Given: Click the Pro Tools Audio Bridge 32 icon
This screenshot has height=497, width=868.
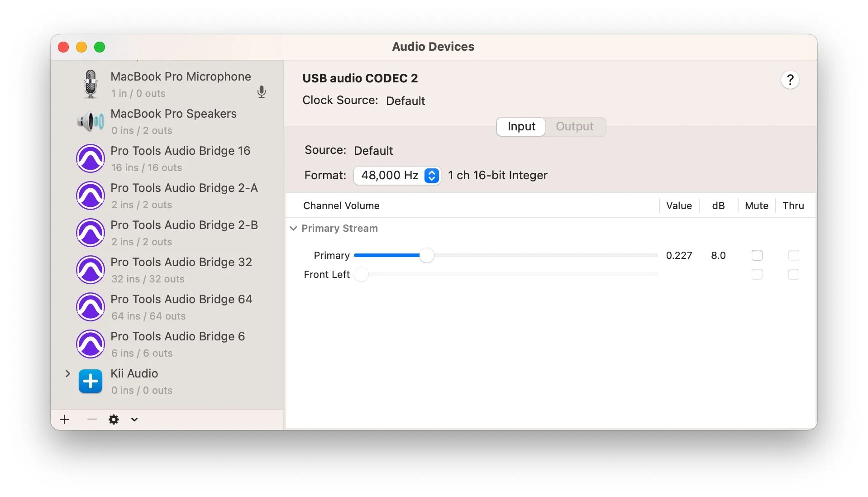Looking at the screenshot, I should [91, 270].
